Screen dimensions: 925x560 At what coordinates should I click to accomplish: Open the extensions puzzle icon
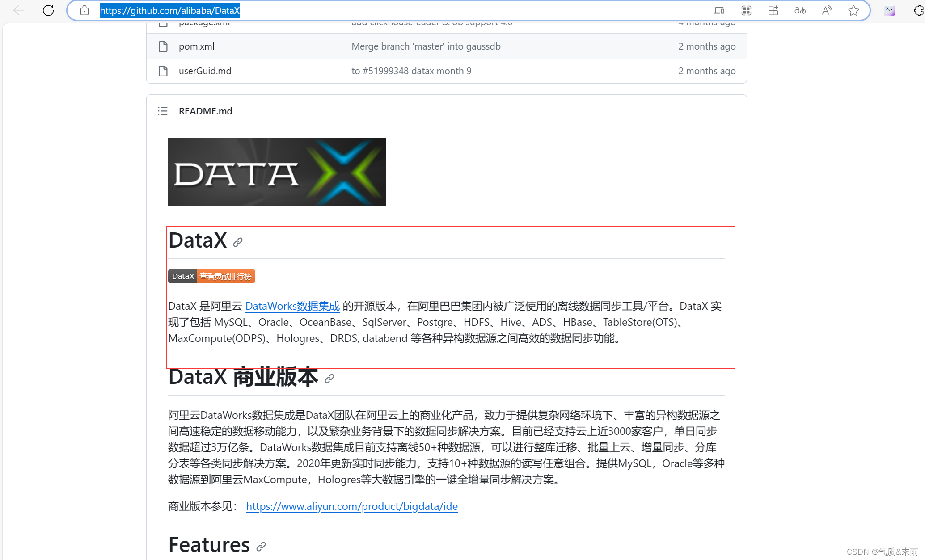[919, 10]
